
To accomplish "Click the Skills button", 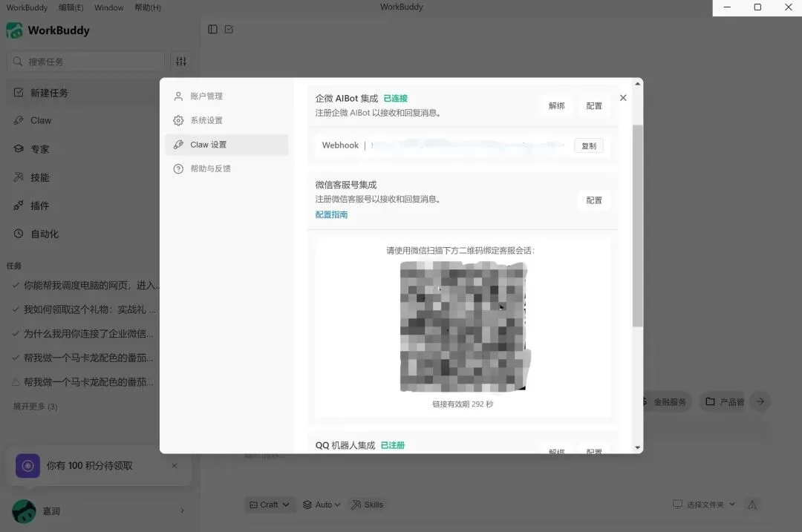I will point(367,505).
